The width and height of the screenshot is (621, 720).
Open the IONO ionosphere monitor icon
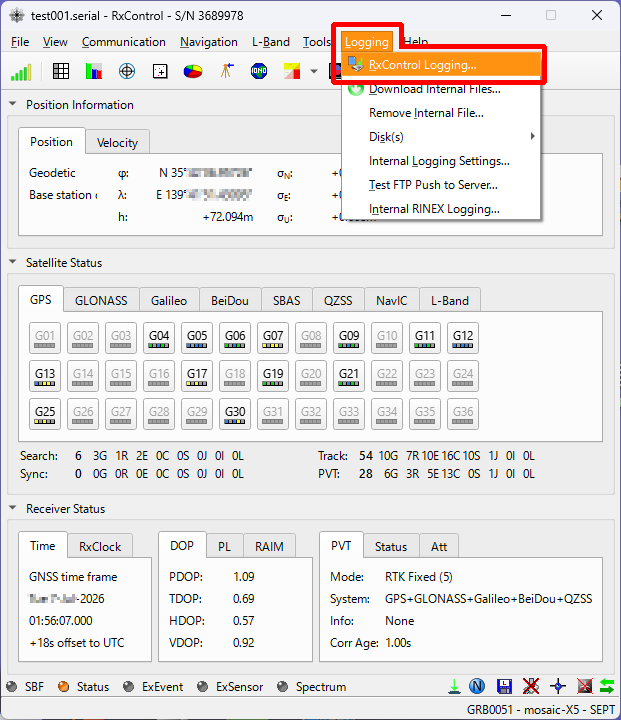[259, 71]
